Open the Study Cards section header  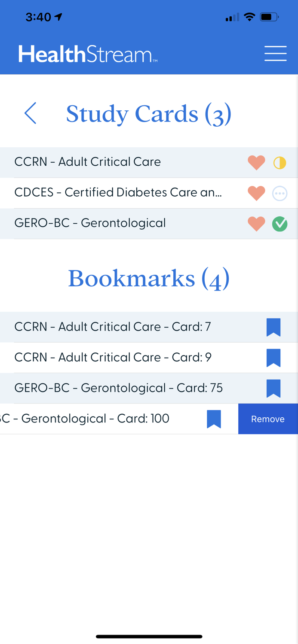tap(149, 113)
